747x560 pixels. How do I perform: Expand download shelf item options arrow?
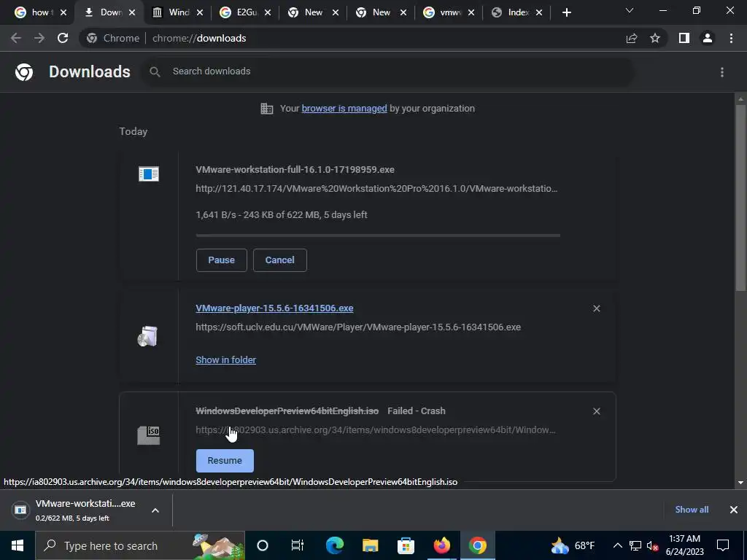coord(155,510)
